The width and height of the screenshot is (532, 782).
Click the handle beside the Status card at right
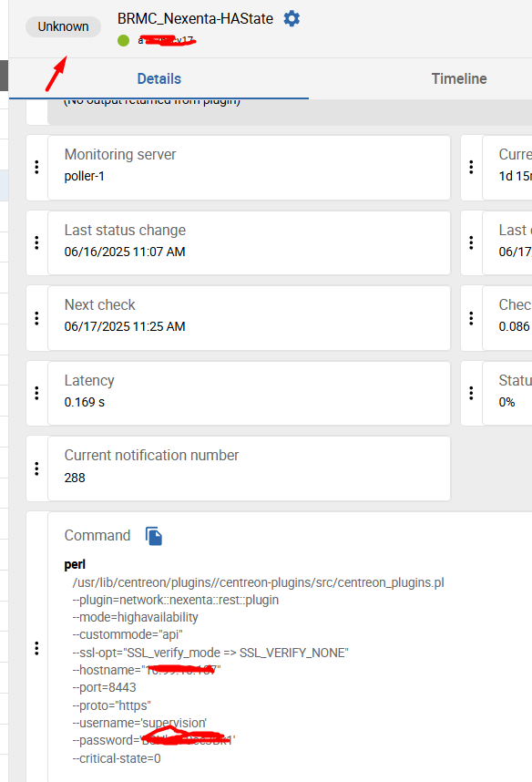pyautogui.click(x=471, y=394)
